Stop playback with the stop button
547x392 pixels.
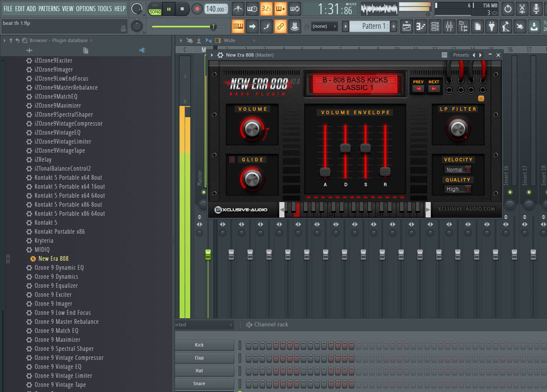(x=182, y=9)
